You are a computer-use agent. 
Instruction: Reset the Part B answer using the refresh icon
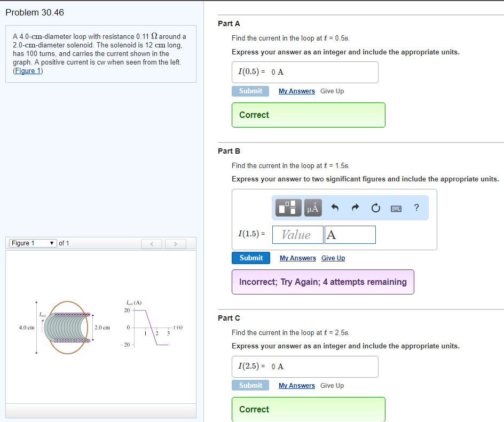(376, 208)
